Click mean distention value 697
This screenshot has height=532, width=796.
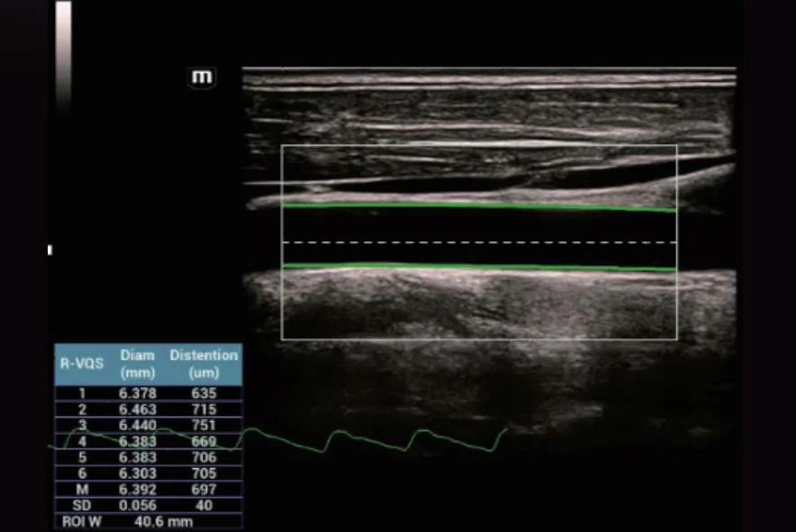pyautogui.click(x=204, y=490)
